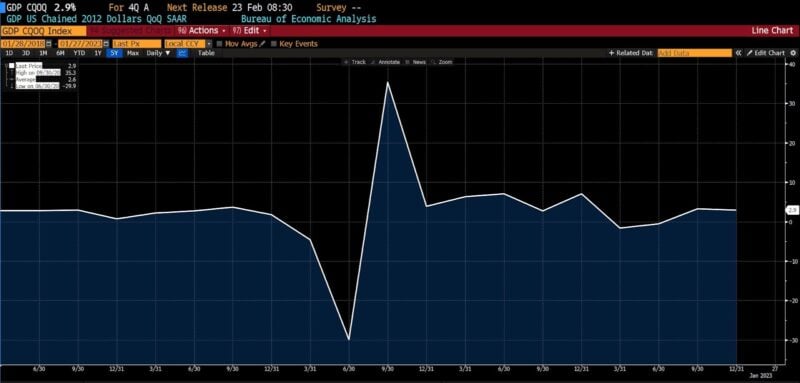Viewport: 800px width, 383px height.
Task: Open the start date calendar picker
Action: [x=48, y=44]
